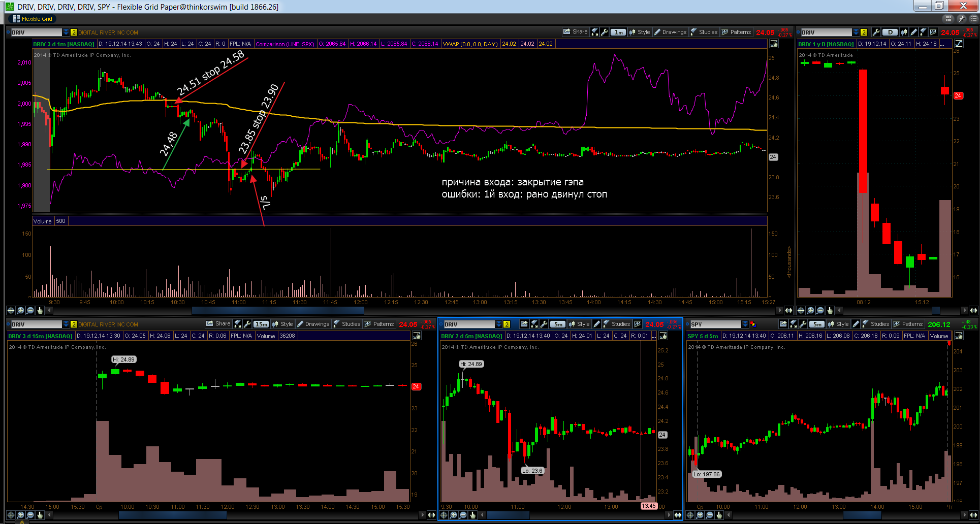Click share icon in SPY chart
This screenshot has width=980, height=524.
[783, 324]
